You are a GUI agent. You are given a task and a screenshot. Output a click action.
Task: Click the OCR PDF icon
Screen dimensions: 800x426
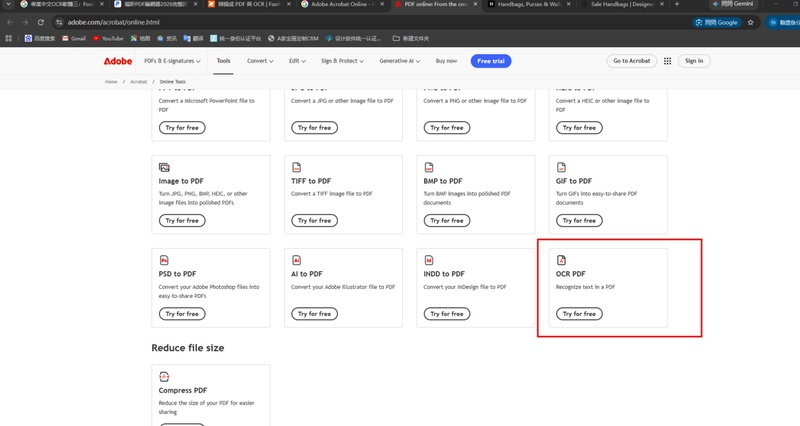(561, 260)
